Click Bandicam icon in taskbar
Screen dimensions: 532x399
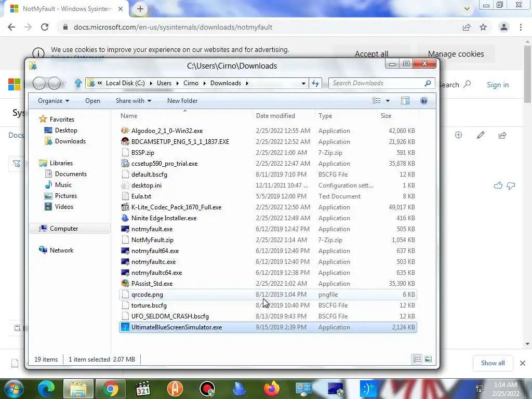(x=207, y=389)
